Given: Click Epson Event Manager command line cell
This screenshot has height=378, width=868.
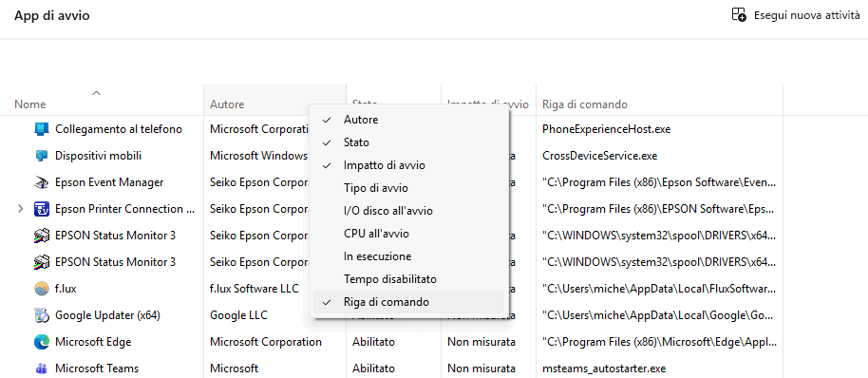Looking at the screenshot, I should (x=659, y=182).
